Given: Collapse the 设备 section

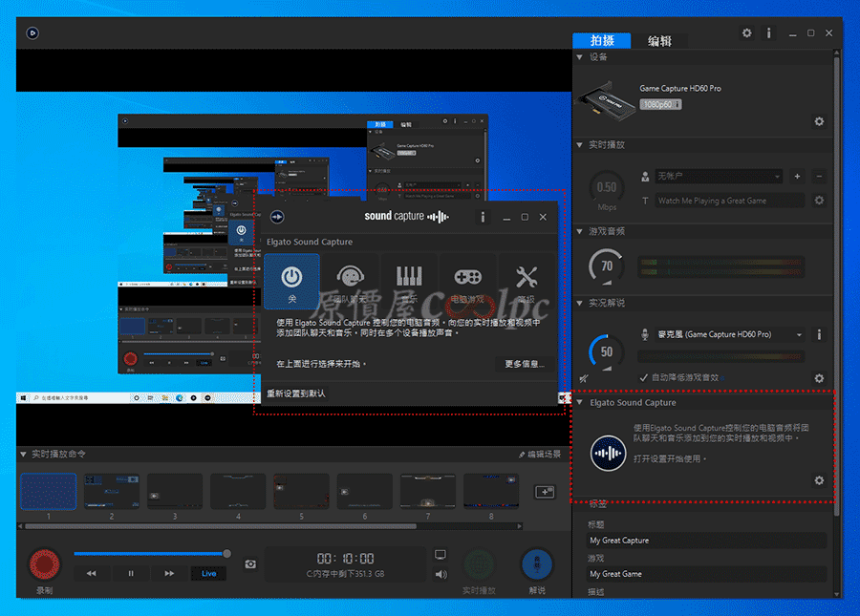Looking at the screenshot, I should pyautogui.click(x=579, y=57).
